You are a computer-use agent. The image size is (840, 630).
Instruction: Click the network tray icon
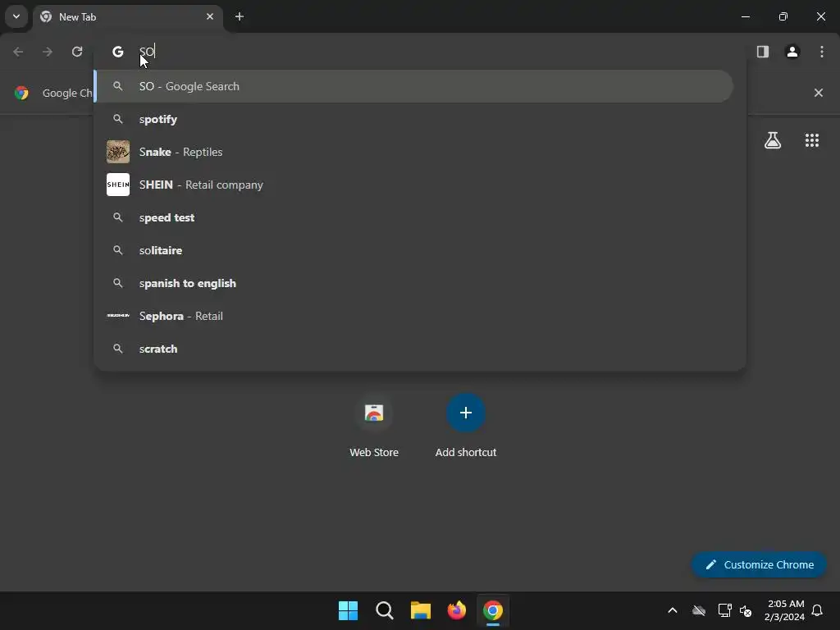click(724, 610)
